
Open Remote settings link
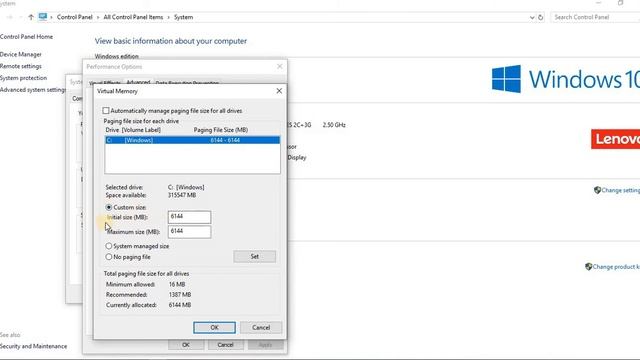(21, 66)
